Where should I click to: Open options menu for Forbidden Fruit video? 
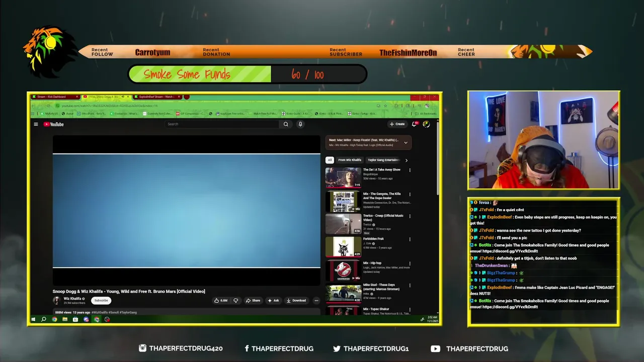[x=410, y=240]
